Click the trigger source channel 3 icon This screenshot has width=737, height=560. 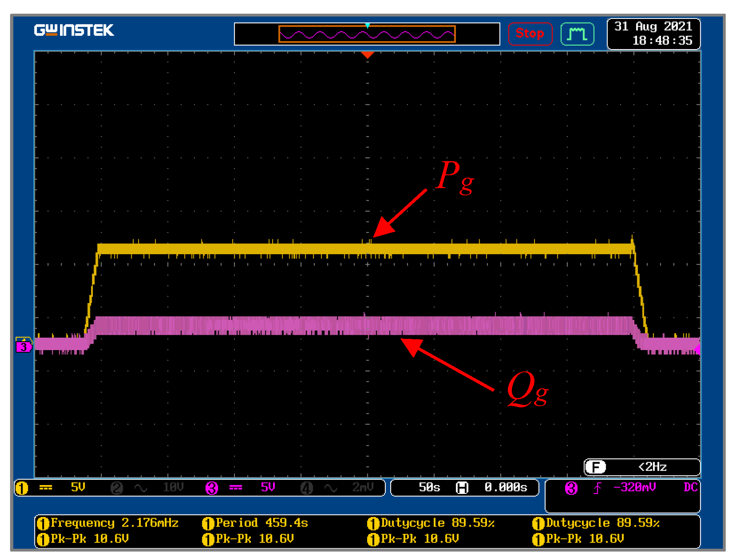point(571,488)
